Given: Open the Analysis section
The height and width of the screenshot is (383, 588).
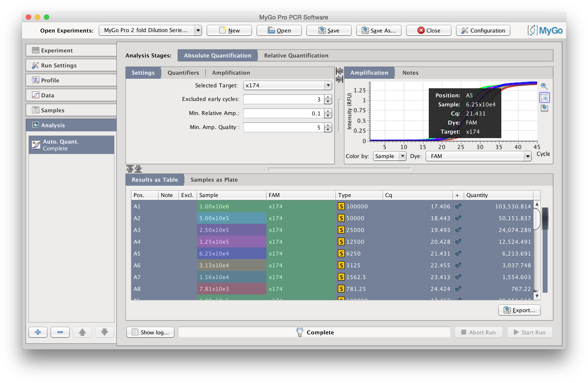Looking at the screenshot, I should tap(71, 125).
